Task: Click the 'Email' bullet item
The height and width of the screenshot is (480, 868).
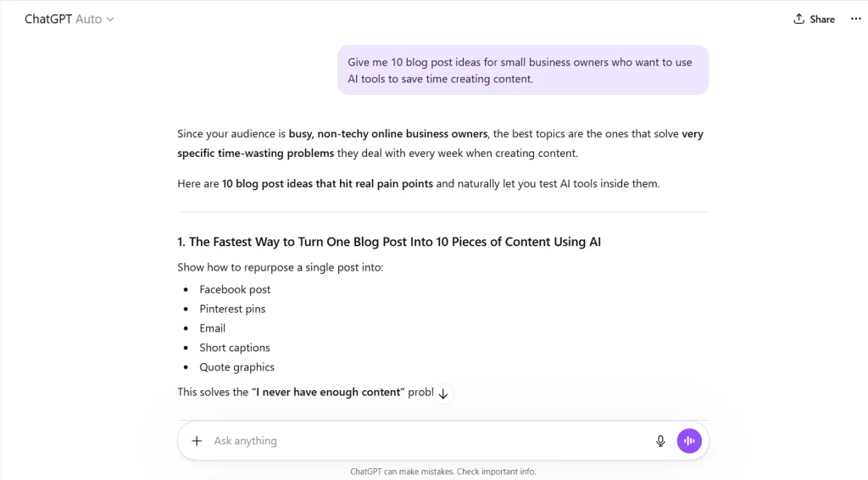Action: click(x=213, y=328)
